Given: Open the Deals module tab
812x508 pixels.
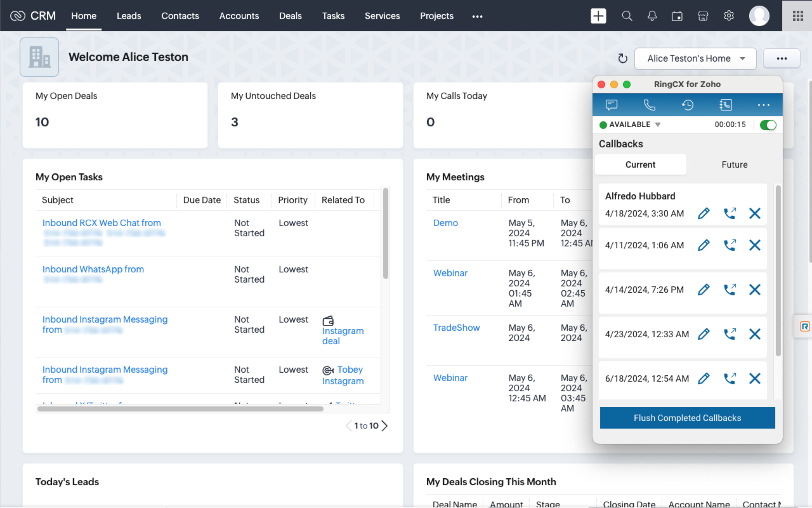Looking at the screenshot, I should pyautogui.click(x=291, y=16).
